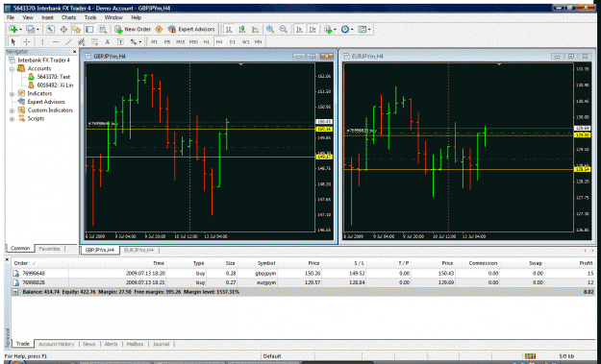Switch to the Account History tab

pyautogui.click(x=56, y=344)
